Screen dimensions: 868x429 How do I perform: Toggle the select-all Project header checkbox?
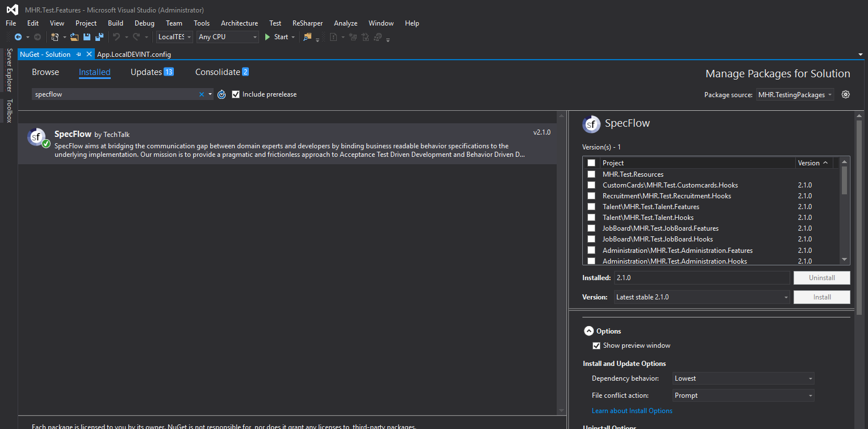pyautogui.click(x=591, y=163)
